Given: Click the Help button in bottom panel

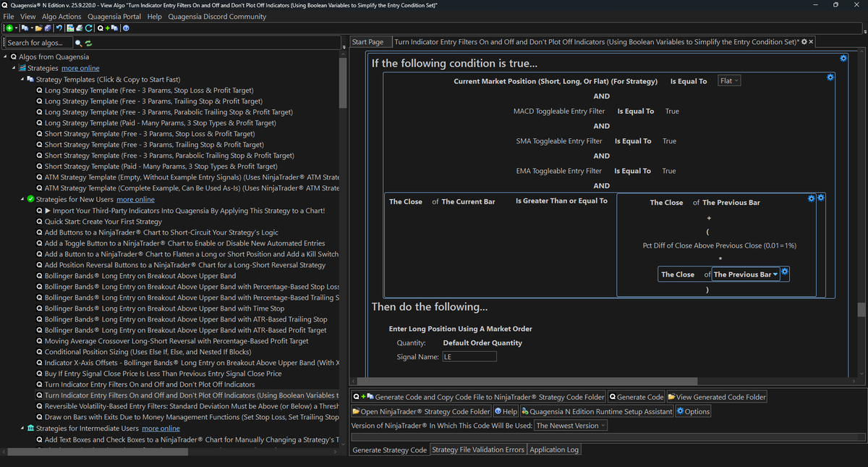Looking at the screenshot, I should [x=506, y=411].
